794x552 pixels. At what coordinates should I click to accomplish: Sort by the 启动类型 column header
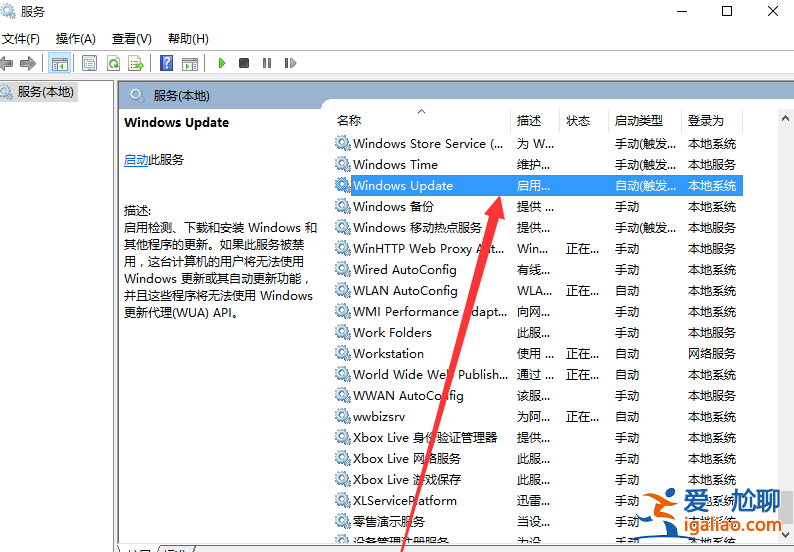click(x=645, y=121)
